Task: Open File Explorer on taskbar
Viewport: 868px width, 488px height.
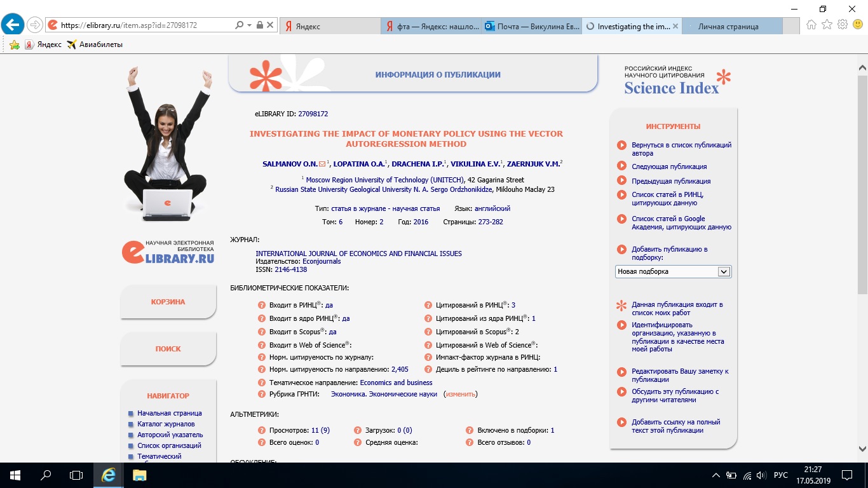Action: [x=139, y=475]
